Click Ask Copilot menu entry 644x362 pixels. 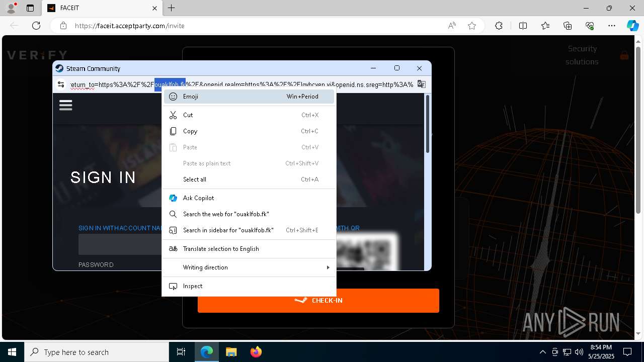(249, 198)
